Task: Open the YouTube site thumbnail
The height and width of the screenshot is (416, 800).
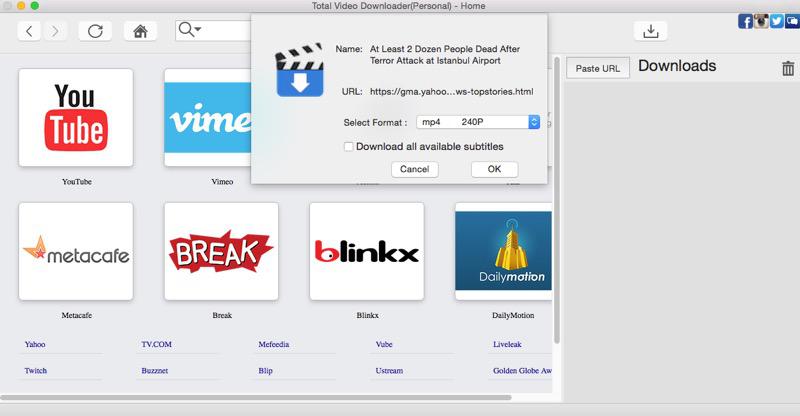Action: [76, 117]
